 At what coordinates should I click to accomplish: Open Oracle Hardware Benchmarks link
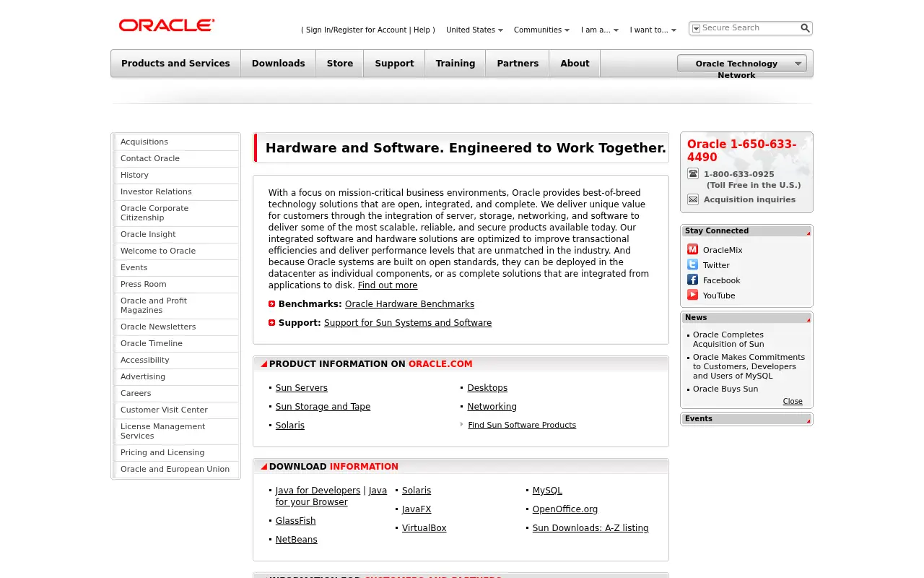pyautogui.click(x=409, y=304)
